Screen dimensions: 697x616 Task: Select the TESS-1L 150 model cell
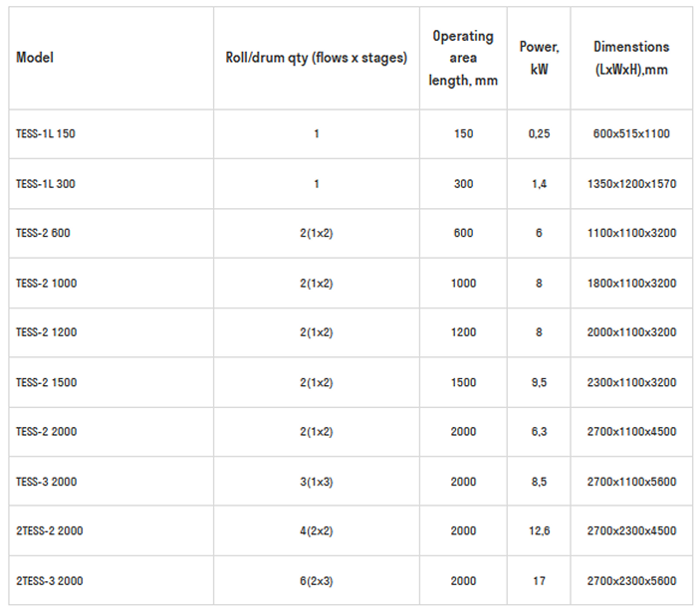coord(46,133)
